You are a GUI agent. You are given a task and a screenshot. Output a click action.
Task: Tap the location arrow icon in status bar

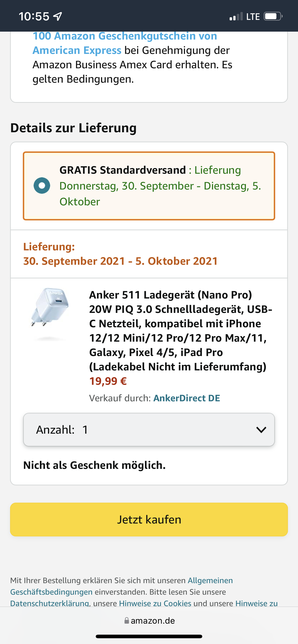(x=58, y=17)
